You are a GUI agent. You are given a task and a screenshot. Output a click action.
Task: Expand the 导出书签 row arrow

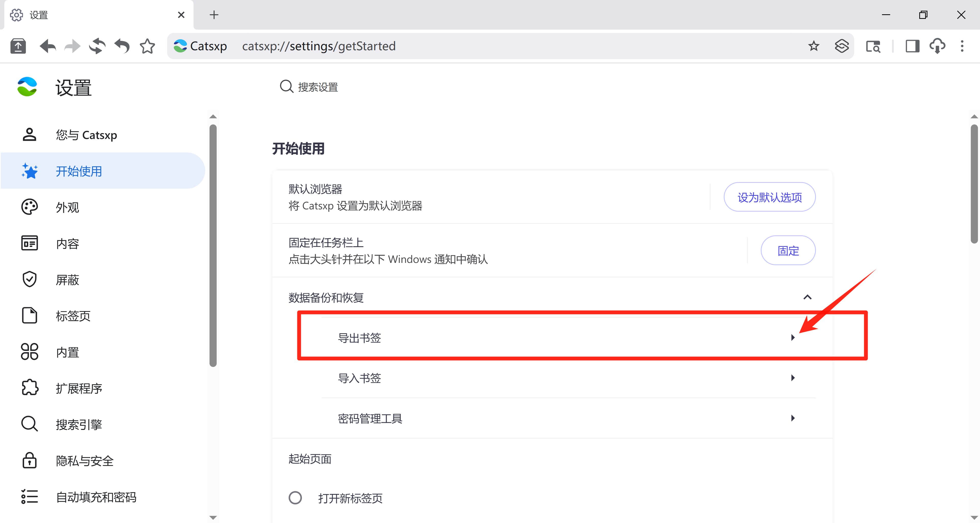793,338
